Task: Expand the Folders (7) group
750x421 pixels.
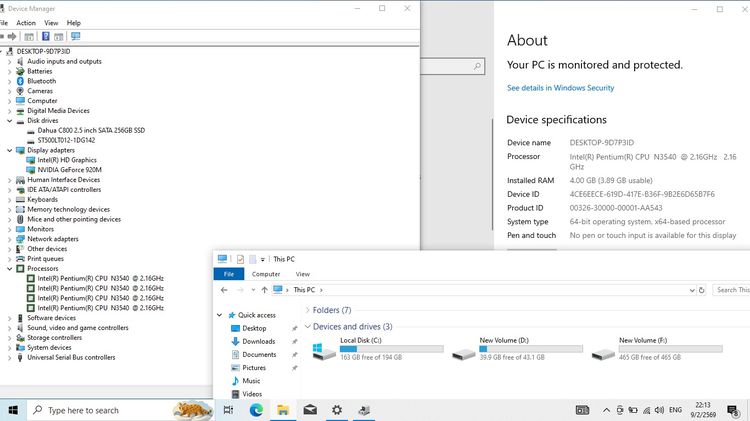Action: pos(308,310)
